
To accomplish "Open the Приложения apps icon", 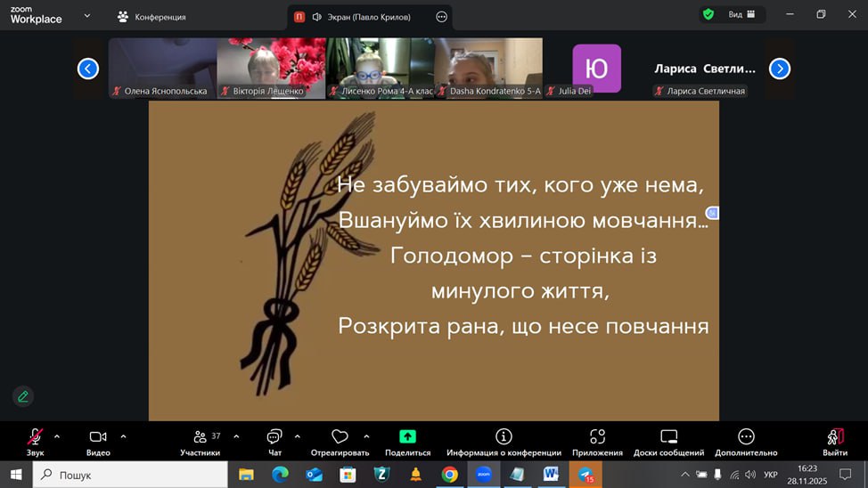I will [597, 436].
